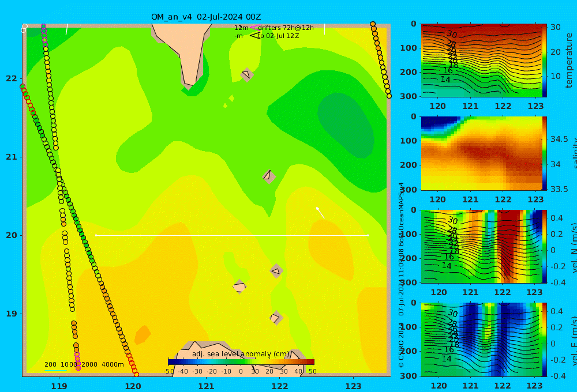Viewport: 577px width, 392px height.
Task: Click latitude label 20 on main map
Action: [12, 235]
